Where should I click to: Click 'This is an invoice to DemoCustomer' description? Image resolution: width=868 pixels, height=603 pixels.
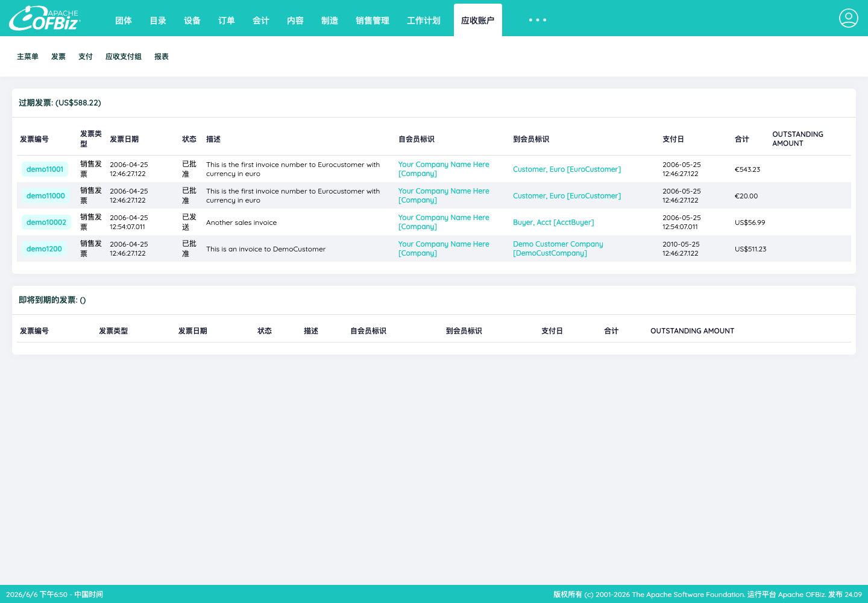click(266, 249)
